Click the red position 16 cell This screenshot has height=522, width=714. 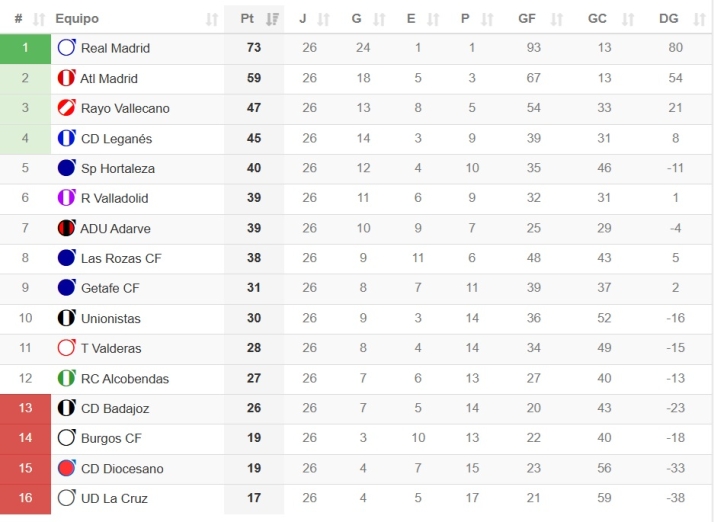pyautogui.click(x=25, y=498)
